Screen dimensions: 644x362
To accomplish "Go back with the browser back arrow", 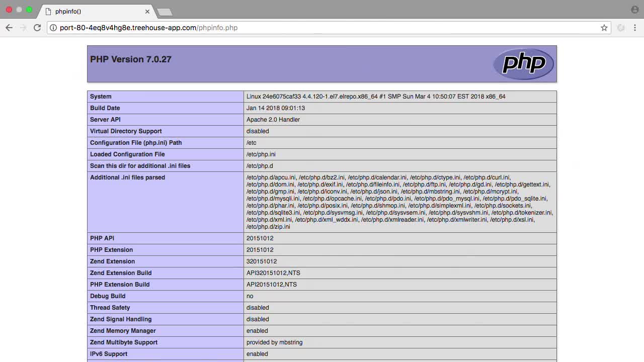I will tap(9, 28).
